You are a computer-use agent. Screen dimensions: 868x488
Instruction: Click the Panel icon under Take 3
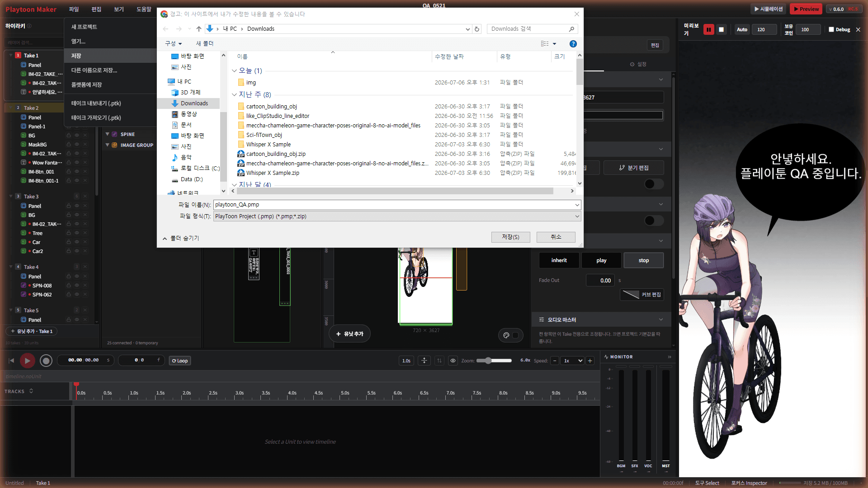tap(24, 206)
